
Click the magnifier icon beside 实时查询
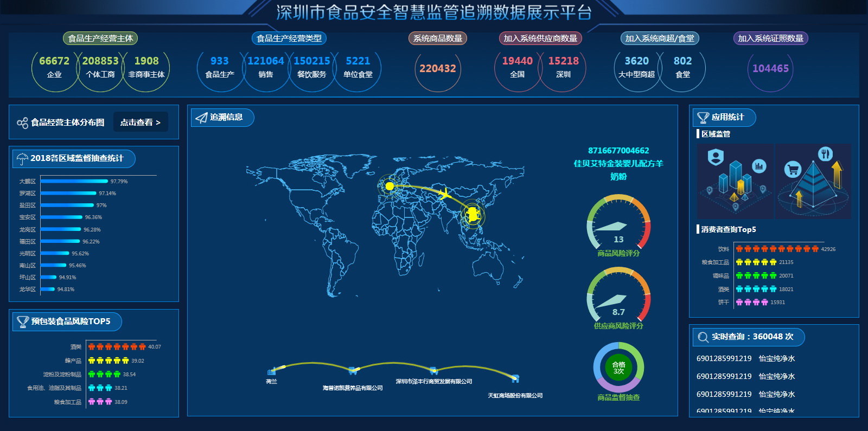(703, 337)
